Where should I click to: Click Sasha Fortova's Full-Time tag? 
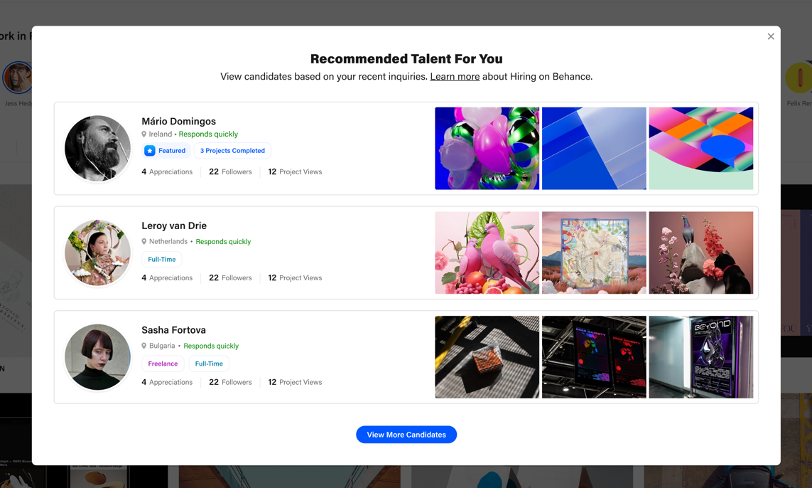(x=209, y=364)
